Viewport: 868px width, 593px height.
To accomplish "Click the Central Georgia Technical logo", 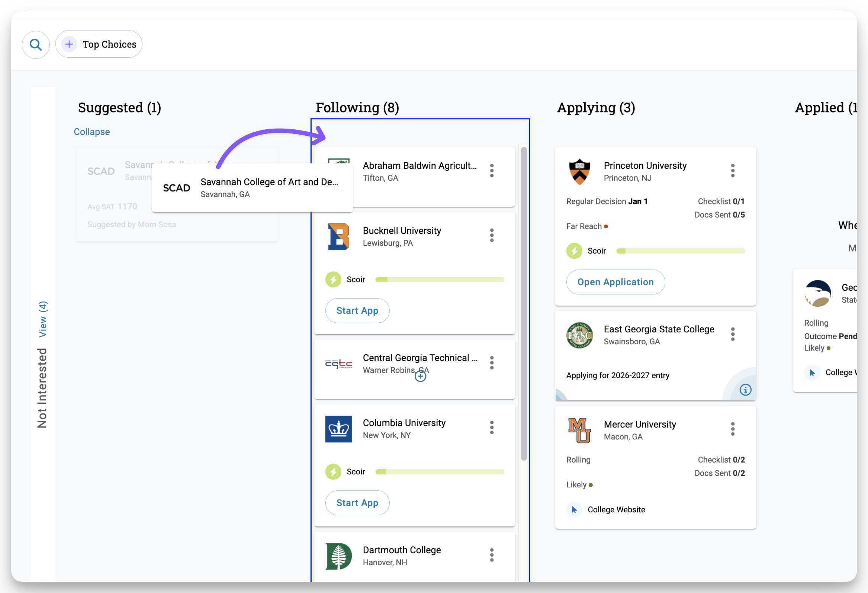I will click(338, 364).
